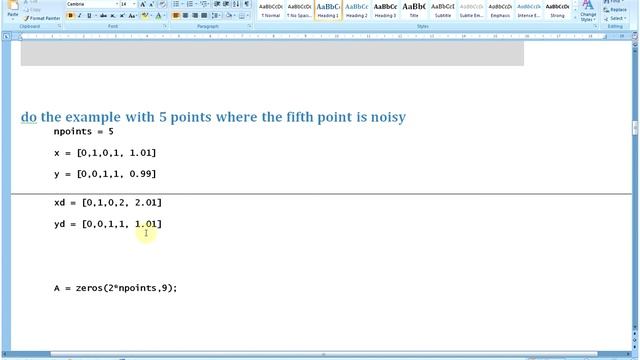Open the font name Cambria dropdown
The image size is (640, 360).
point(116,4)
